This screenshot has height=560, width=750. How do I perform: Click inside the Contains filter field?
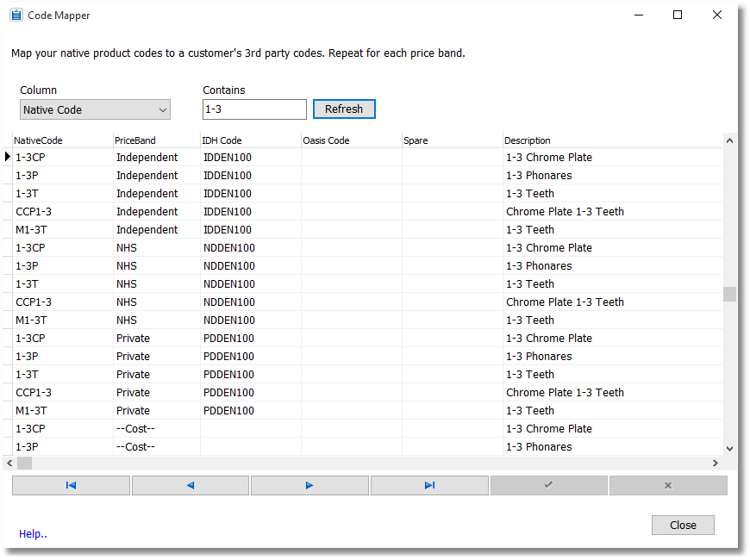click(253, 109)
